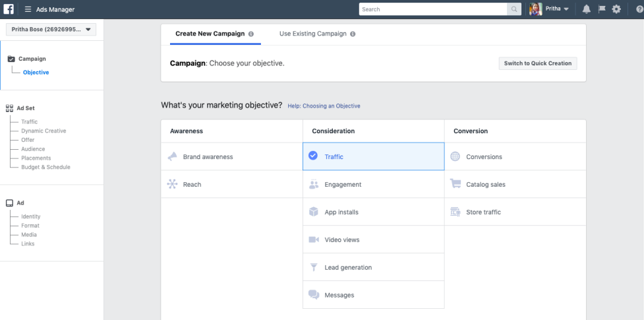Click info icon beside Create New Campaign
Viewport: 644px width, 320px height.
click(250, 34)
